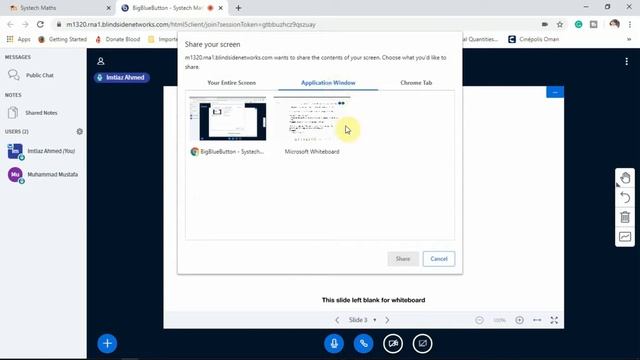The width and height of the screenshot is (640, 360).
Task: Cancel the share screen dialog
Action: [x=439, y=259]
